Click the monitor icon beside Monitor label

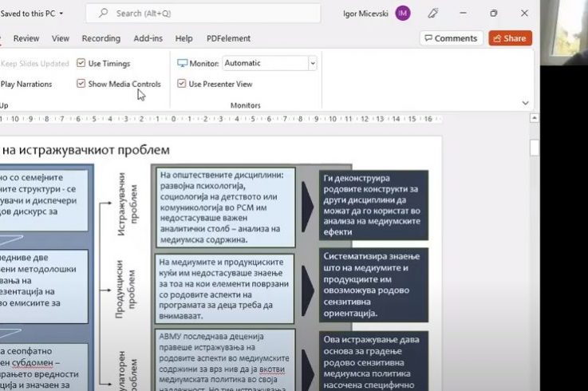pyautogui.click(x=182, y=63)
